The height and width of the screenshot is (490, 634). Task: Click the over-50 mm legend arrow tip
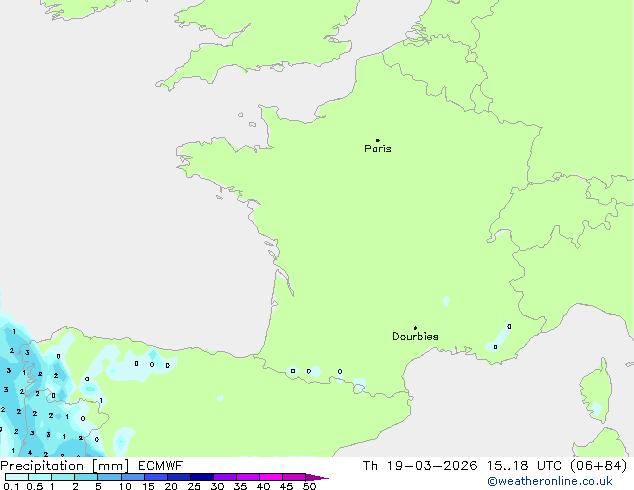click(x=317, y=477)
